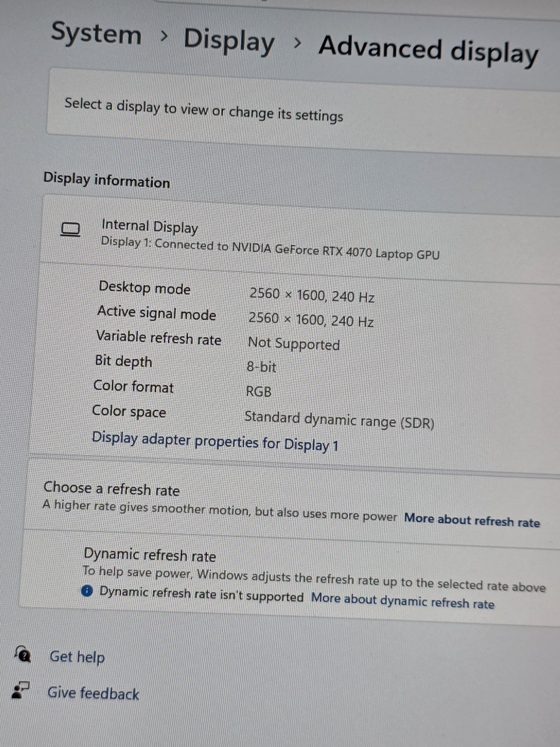Click the Bit depth label

pos(124,361)
